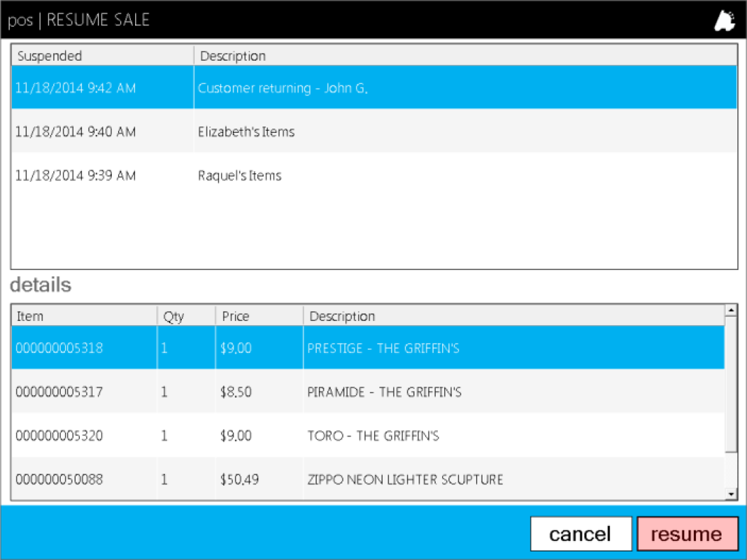Select the 'Customer returning - John G.' sale
The height and width of the screenshot is (560, 747).
[374, 88]
